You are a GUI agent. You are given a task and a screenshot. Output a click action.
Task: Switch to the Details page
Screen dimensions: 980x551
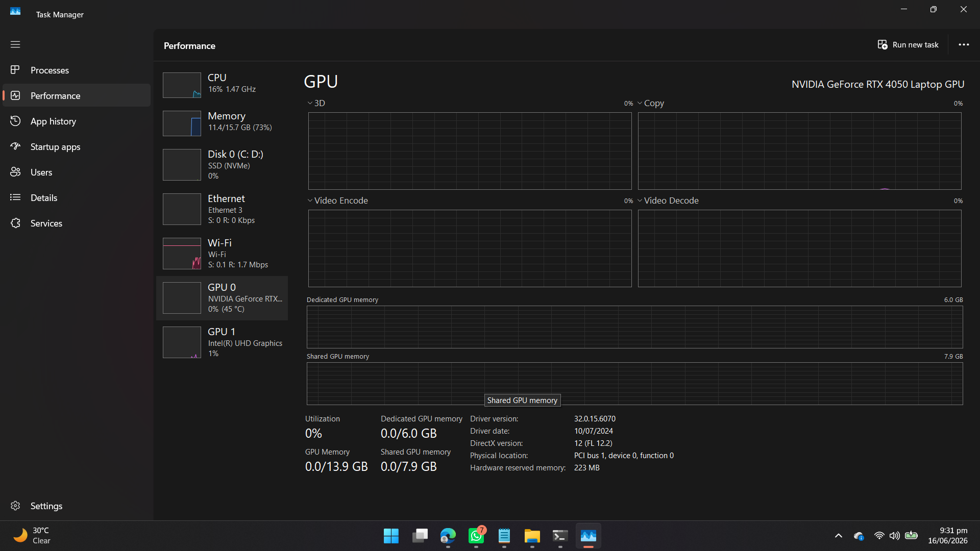(77, 197)
